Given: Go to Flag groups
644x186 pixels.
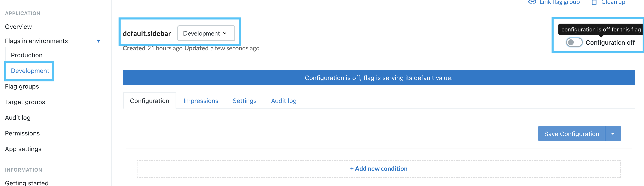Looking at the screenshot, I should (22, 87).
